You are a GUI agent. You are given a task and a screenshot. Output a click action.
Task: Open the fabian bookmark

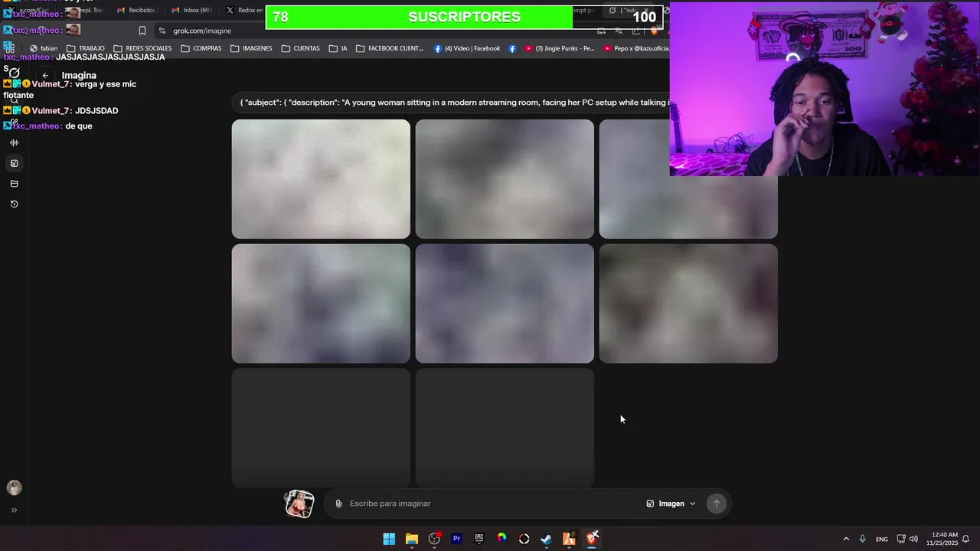(44, 48)
